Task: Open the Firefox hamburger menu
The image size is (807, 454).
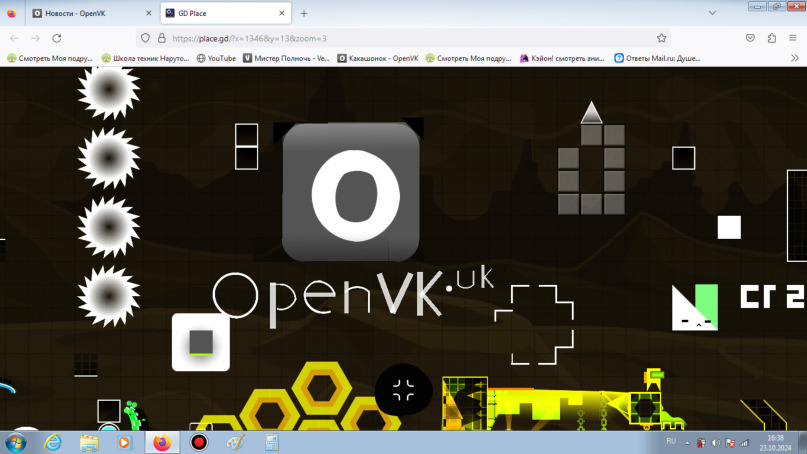Action: [793, 38]
